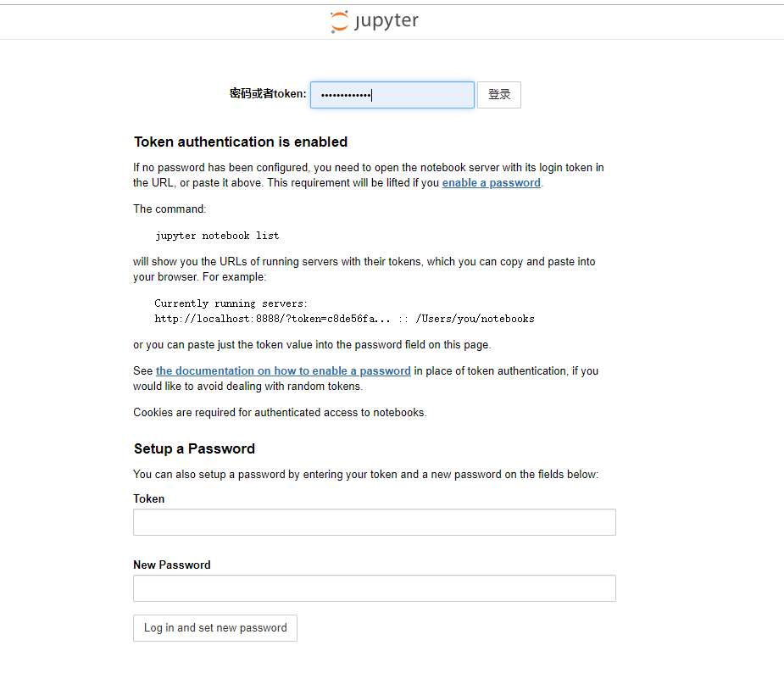The height and width of the screenshot is (679, 784).
Task: Click the 'or you can paste just the token value' sentence
Action: click(x=312, y=345)
